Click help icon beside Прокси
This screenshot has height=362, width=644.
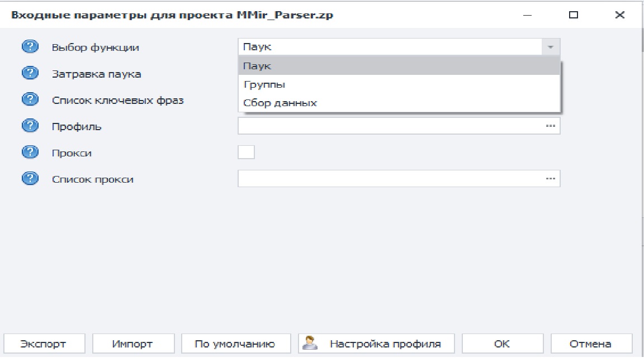[x=30, y=153]
